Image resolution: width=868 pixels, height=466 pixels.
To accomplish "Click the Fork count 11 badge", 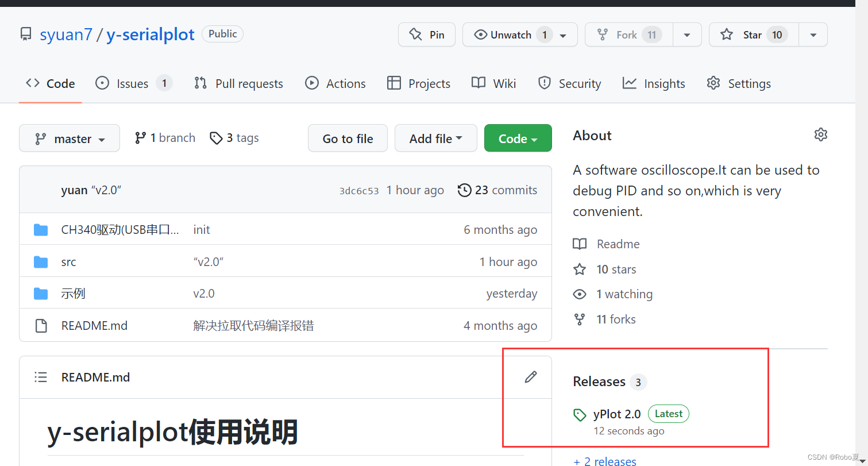I will click(x=652, y=35).
